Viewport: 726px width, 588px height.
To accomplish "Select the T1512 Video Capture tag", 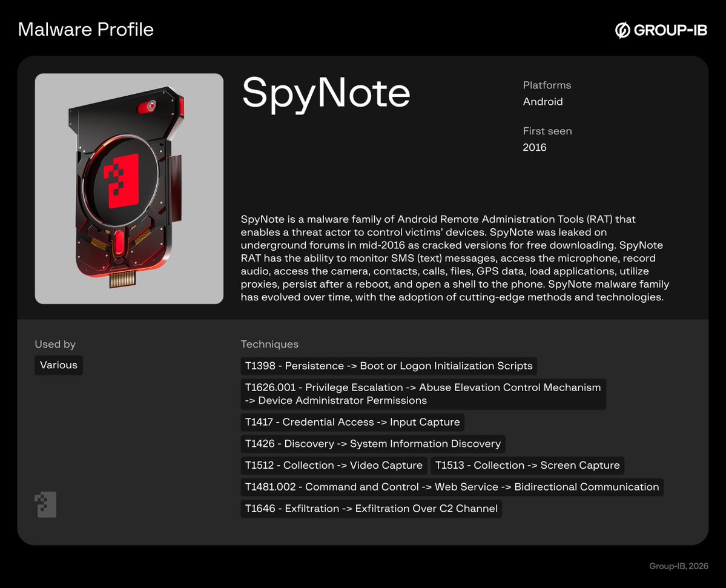I will [x=334, y=465].
